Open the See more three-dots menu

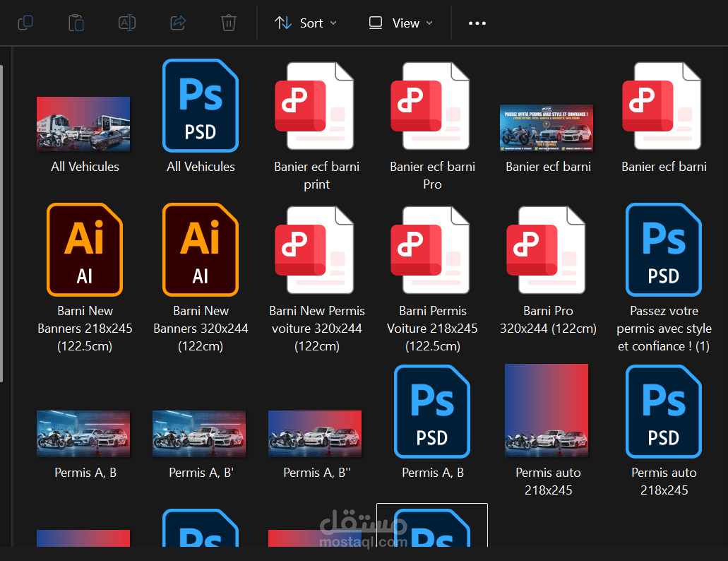click(x=477, y=23)
